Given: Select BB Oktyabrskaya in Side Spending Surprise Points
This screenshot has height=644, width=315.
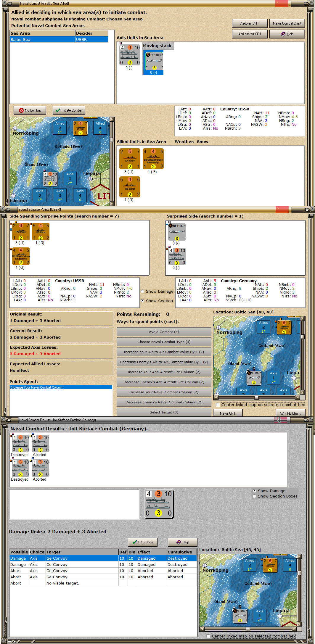Looking at the screenshot, I should tap(21, 256).
